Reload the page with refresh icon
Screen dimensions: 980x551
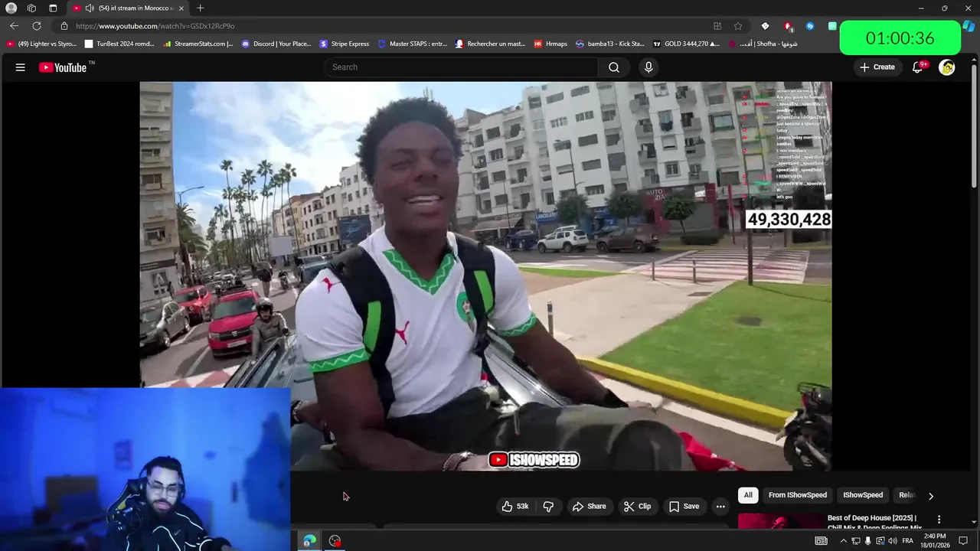click(x=37, y=26)
